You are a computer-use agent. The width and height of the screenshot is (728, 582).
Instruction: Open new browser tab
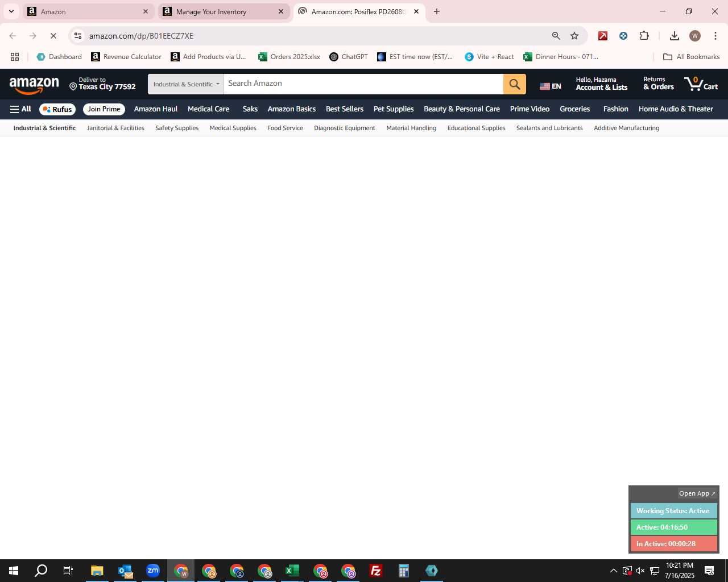437,11
